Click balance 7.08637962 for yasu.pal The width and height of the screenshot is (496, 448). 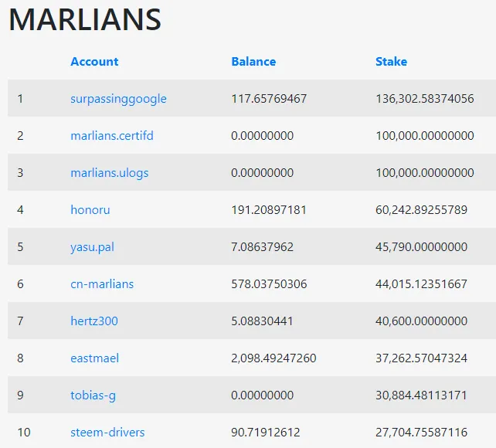[262, 246]
